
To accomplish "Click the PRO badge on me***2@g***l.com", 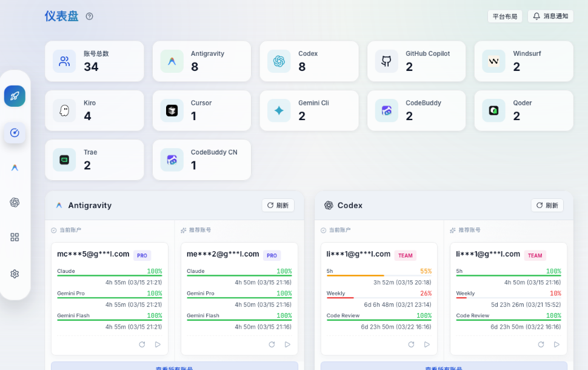I will (x=272, y=255).
